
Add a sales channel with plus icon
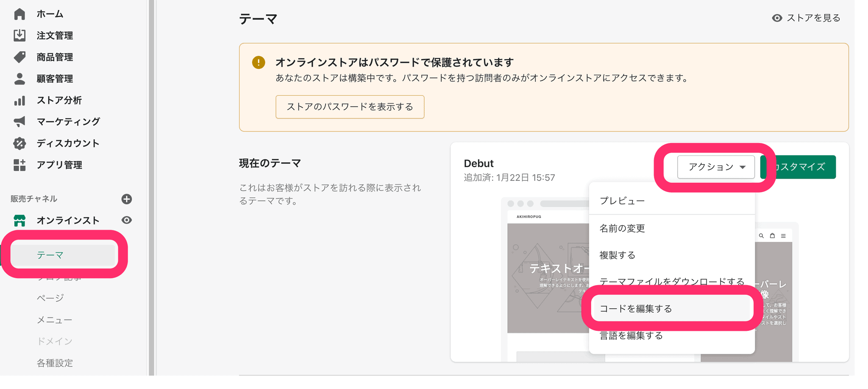coord(126,199)
